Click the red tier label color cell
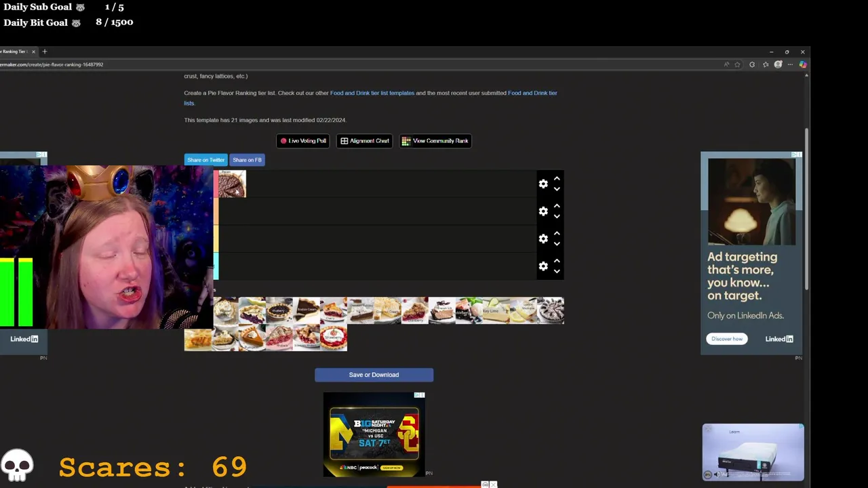 [216, 184]
